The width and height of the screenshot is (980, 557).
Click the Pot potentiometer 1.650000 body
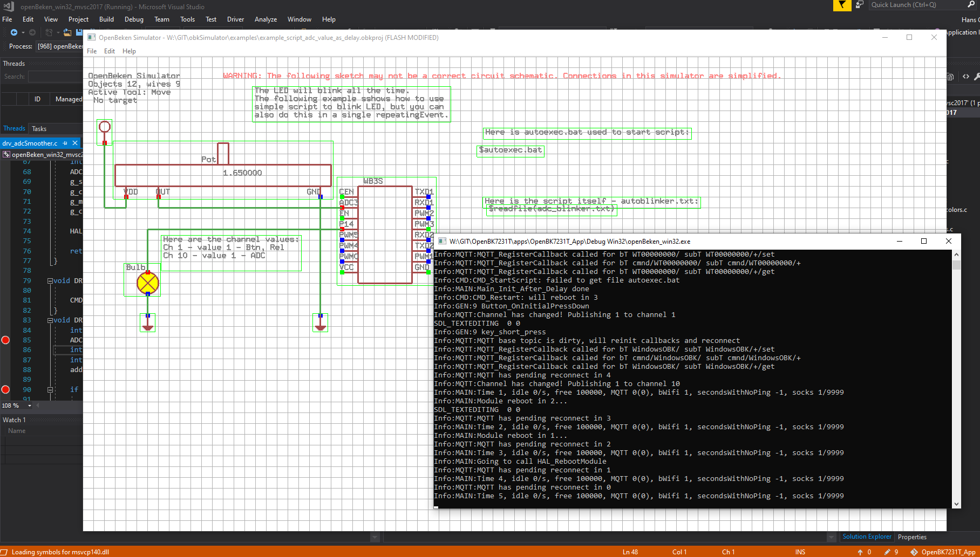point(223,175)
